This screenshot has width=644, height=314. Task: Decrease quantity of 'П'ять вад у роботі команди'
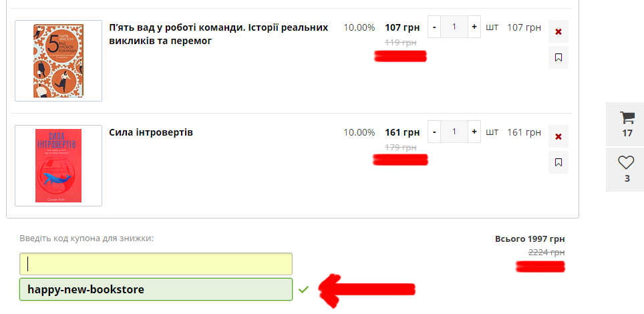(x=434, y=27)
